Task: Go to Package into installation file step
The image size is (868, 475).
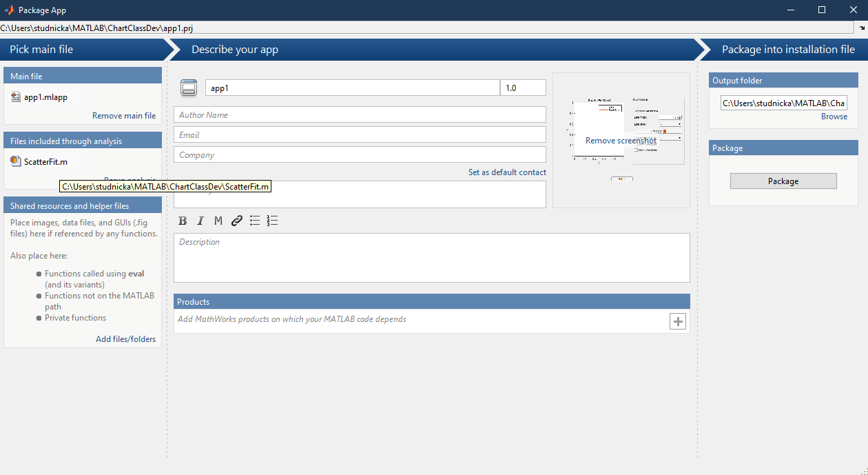Action: pos(788,50)
